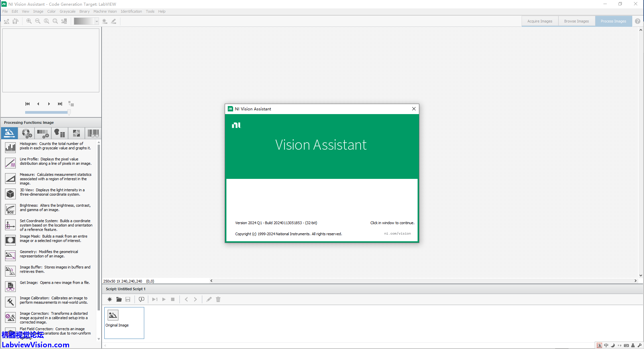Click the previous step arrow in script toolbar
The image size is (644, 349).
coord(186,299)
